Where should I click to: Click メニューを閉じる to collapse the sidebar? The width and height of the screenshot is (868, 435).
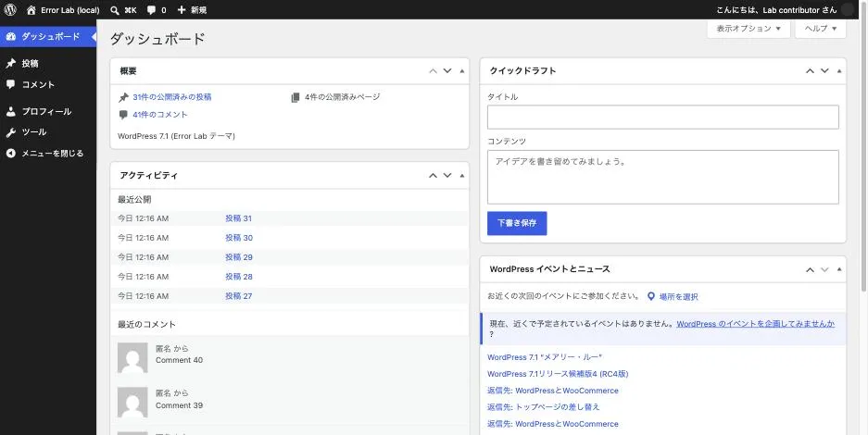point(48,153)
